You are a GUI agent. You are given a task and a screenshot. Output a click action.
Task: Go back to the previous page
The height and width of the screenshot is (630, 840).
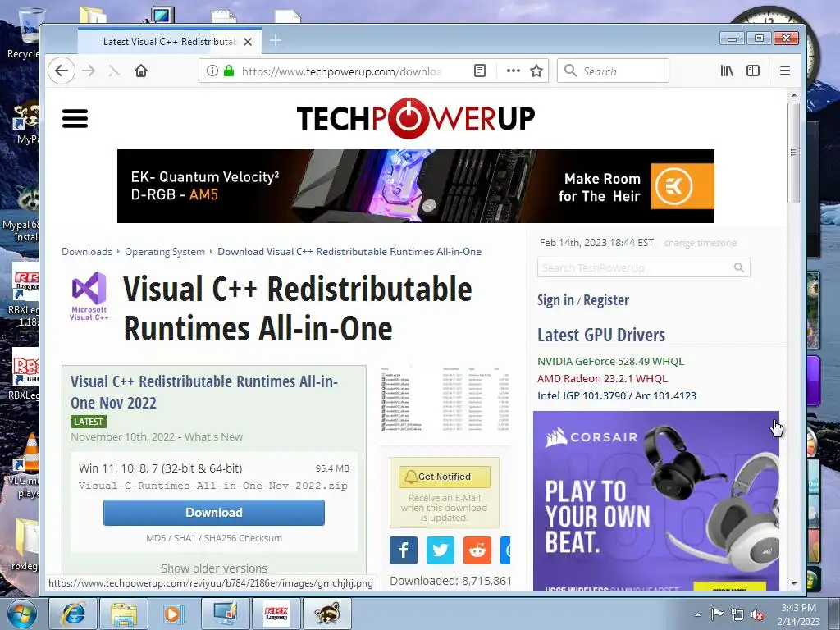click(x=62, y=71)
